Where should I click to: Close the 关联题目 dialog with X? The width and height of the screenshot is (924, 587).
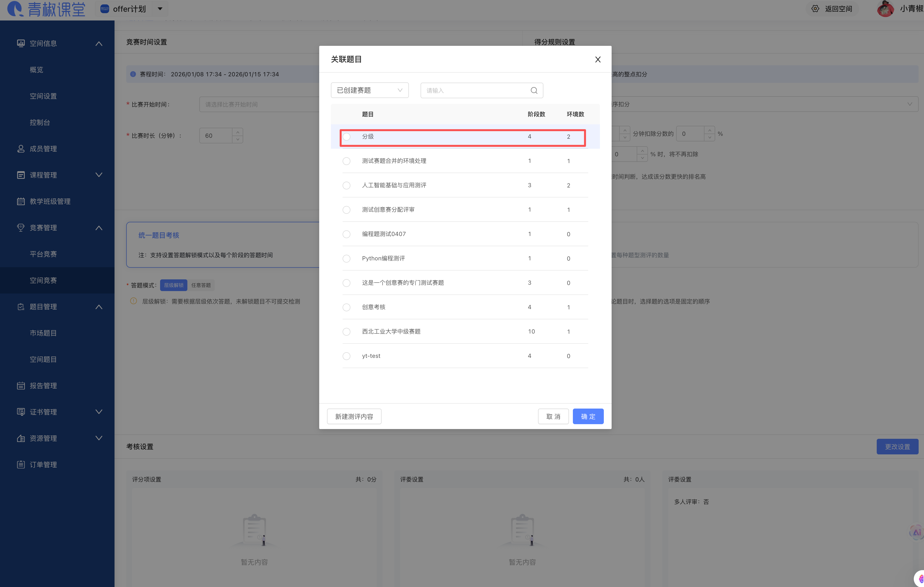(597, 59)
